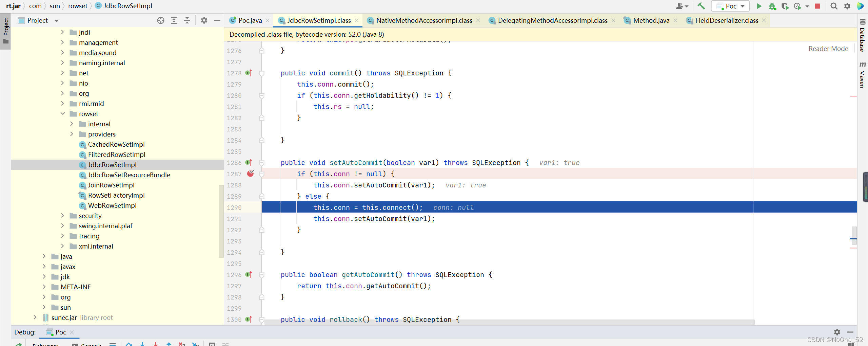868x346 pixels.
Task: Click the profiler run icon
Action: coord(797,6)
